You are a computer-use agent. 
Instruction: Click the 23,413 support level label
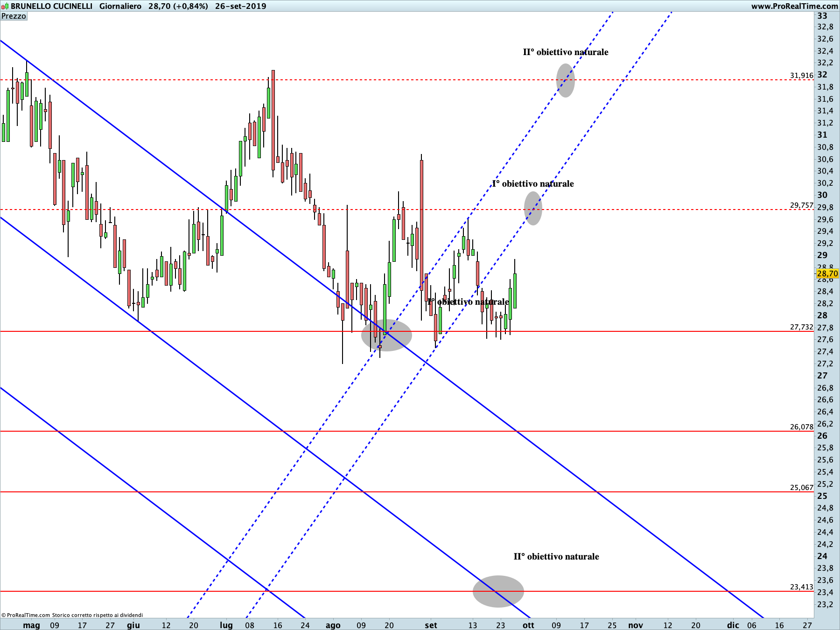802,587
